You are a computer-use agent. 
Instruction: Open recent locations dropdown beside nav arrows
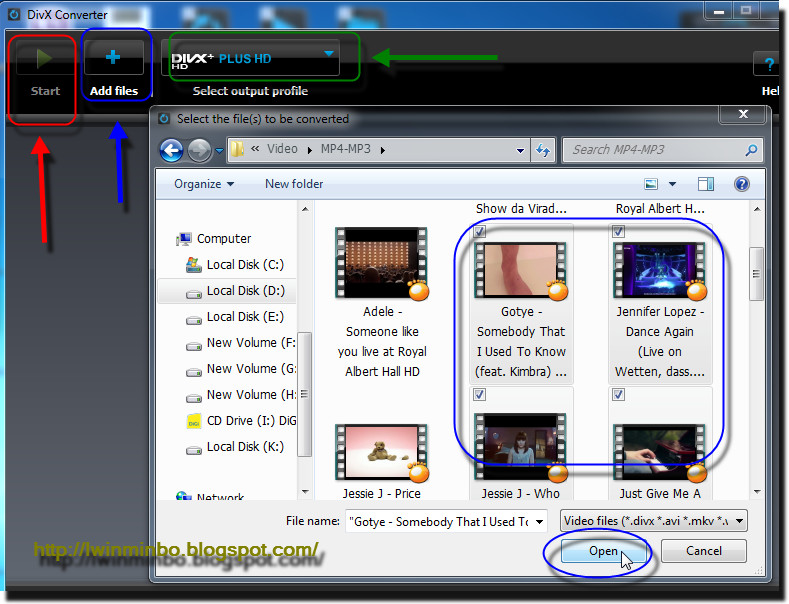[219, 150]
